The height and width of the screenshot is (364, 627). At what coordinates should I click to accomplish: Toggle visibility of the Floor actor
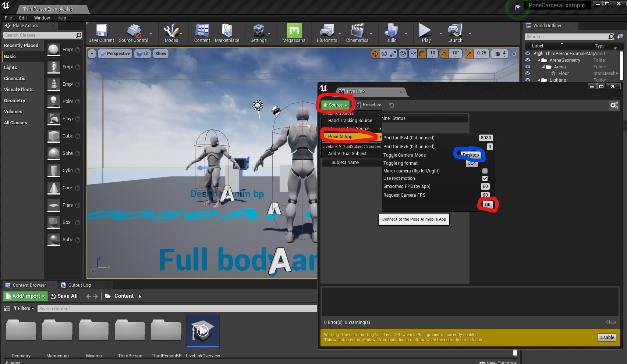click(x=528, y=73)
